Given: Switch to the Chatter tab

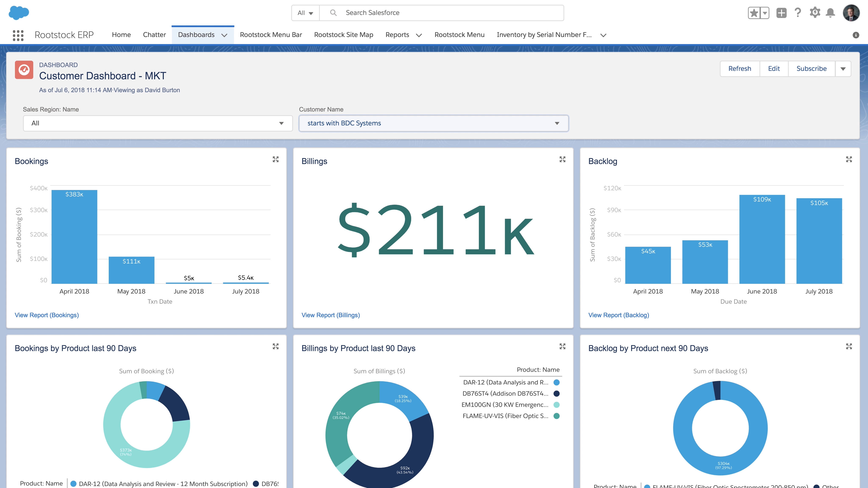Looking at the screenshot, I should tap(154, 34).
